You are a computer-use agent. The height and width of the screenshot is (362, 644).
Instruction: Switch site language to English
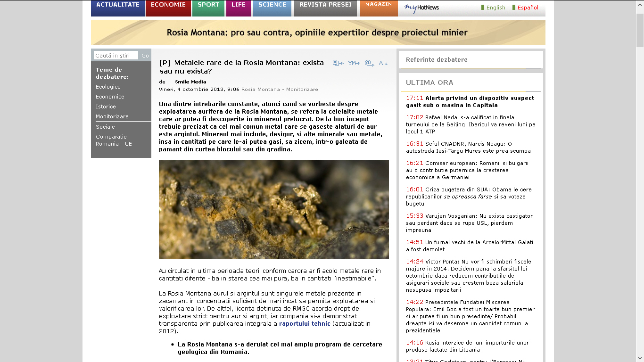click(x=495, y=8)
